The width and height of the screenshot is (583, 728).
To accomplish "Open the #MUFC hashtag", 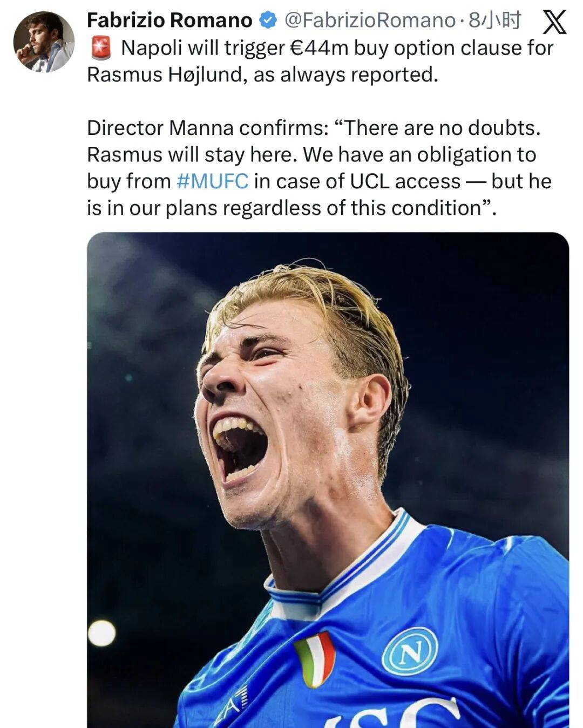I will (x=212, y=181).
